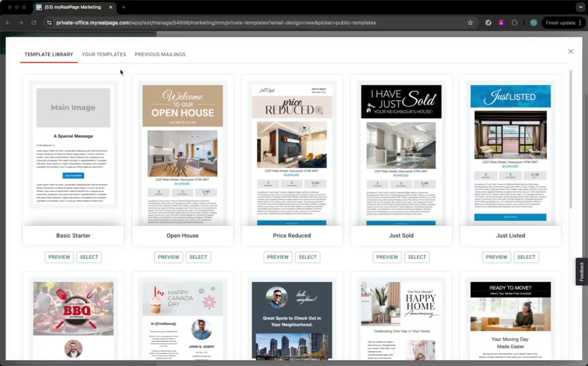Click the BBQ template thumbnail
This screenshot has height=366, width=588.
coord(73,317)
